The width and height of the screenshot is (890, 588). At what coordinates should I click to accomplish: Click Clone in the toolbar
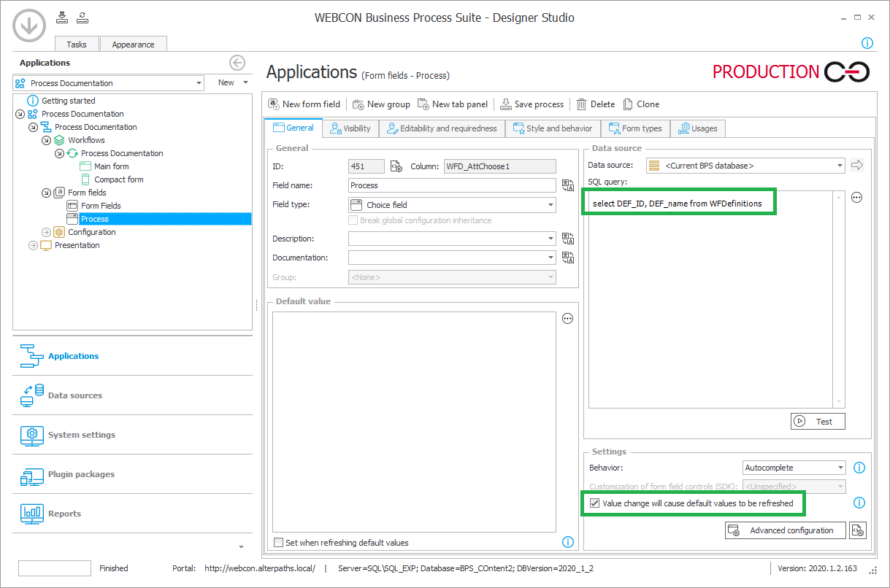(x=641, y=104)
